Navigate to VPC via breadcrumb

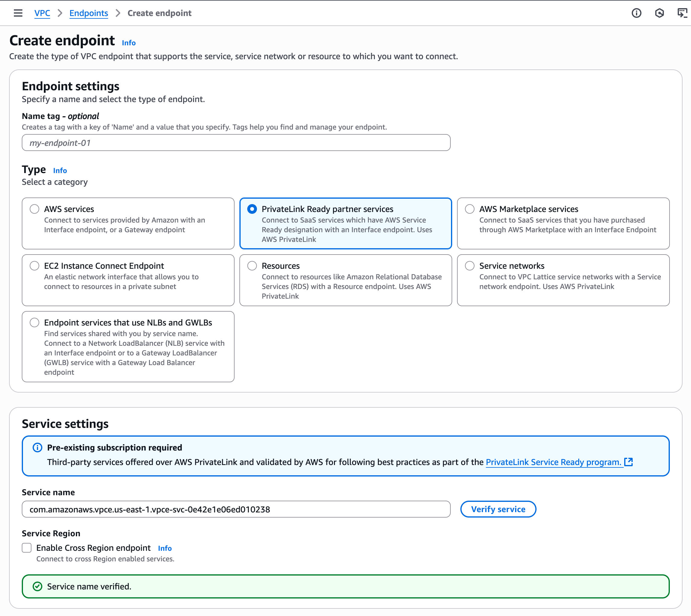(x=42, y=13)
